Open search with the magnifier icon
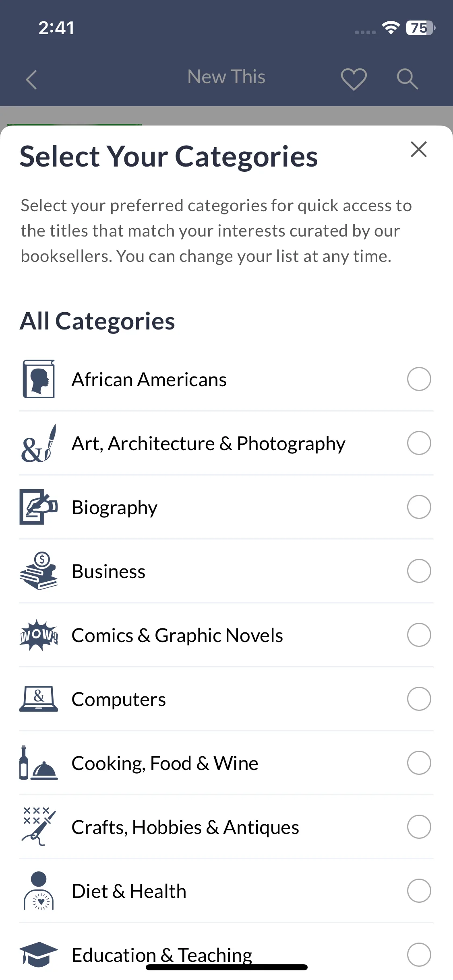Viewport: 453px width, 980px height. (407, 79)
